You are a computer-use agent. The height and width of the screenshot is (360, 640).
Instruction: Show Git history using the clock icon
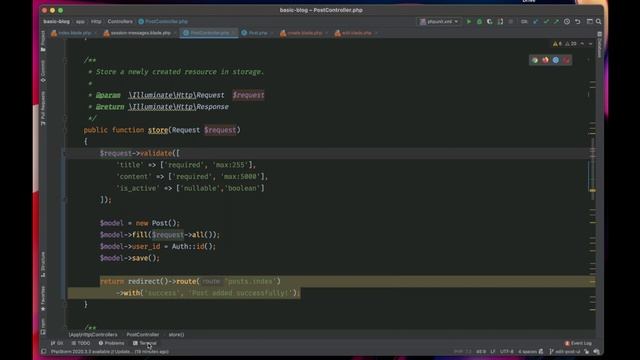click(x=567, y=22)
